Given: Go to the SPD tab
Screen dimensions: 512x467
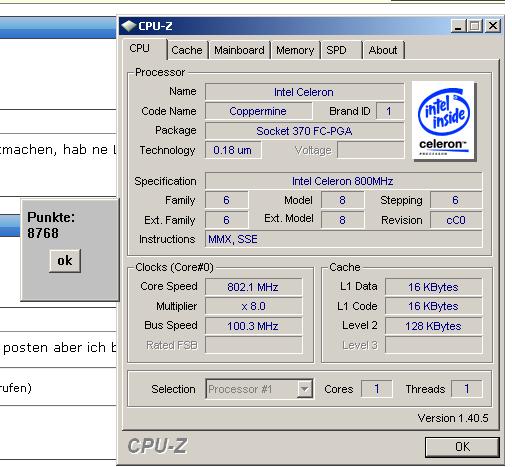Looking at the screenshot, I should click(341, 50).
